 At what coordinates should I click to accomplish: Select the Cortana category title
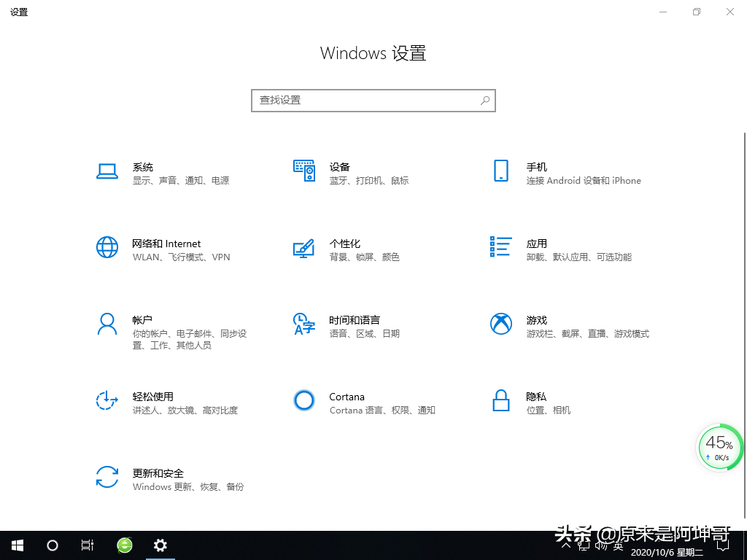[x=347, y=397]
